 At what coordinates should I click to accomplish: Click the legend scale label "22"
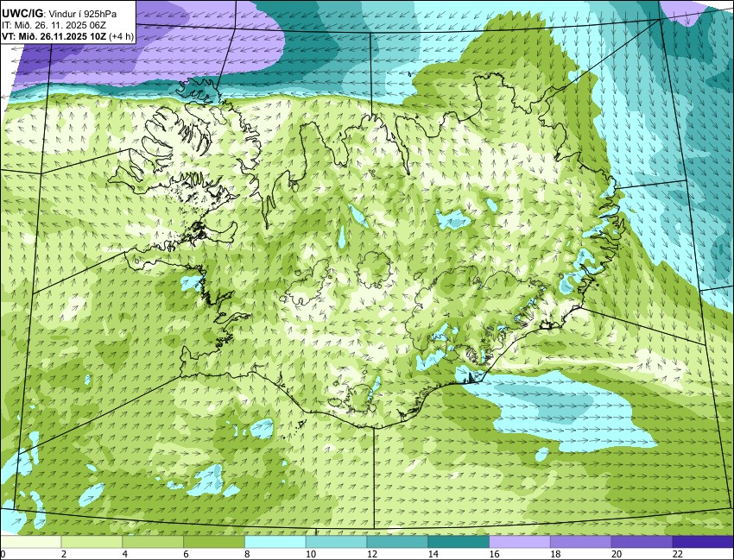coord(677,554)
